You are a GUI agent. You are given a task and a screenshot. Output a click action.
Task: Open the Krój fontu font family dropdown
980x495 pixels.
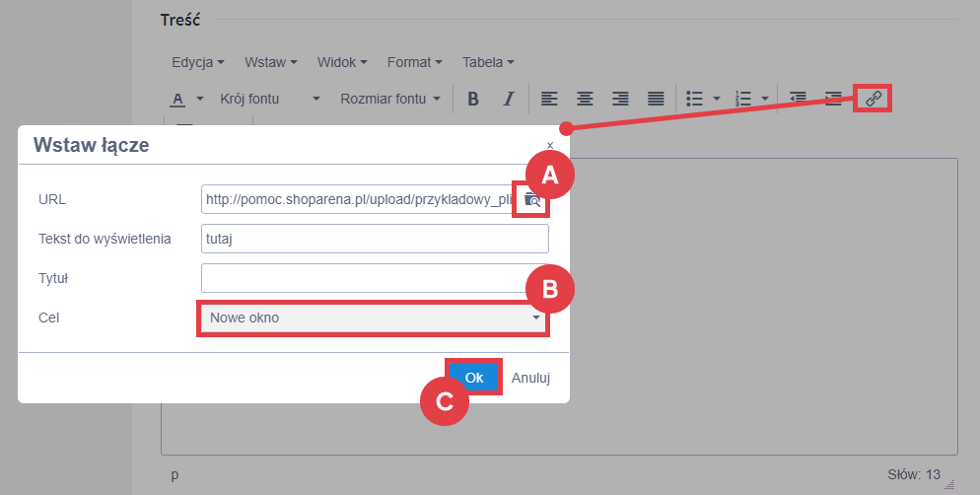(x=270, y=99)
